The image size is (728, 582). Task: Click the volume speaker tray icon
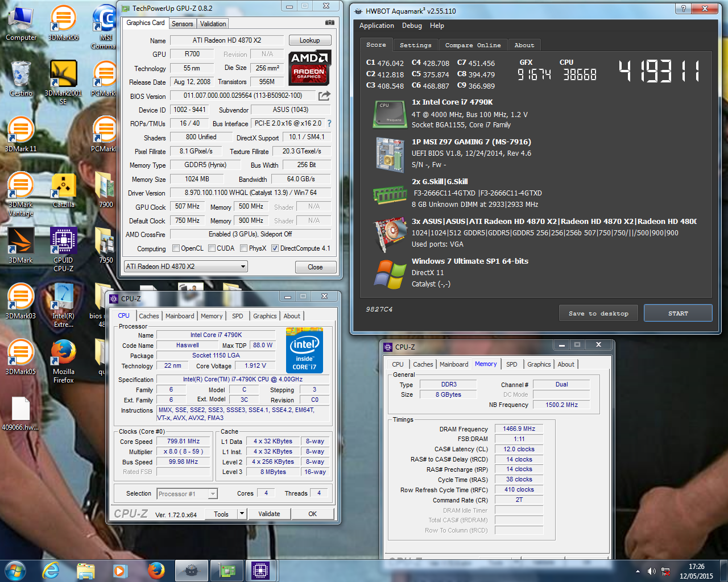[651, 571]
